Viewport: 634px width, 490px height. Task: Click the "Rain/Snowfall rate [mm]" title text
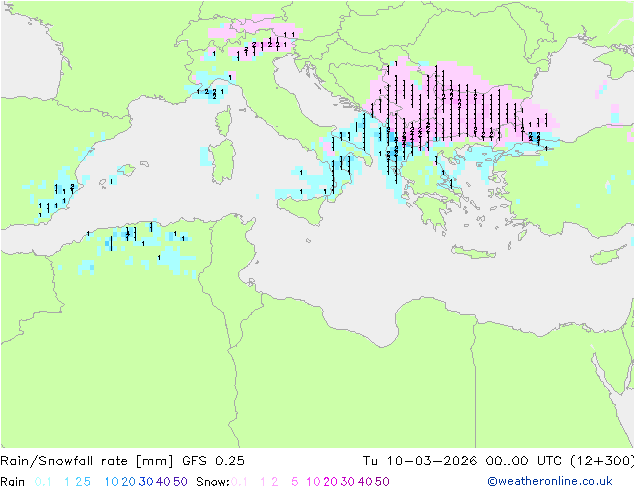tap(87, 461)
